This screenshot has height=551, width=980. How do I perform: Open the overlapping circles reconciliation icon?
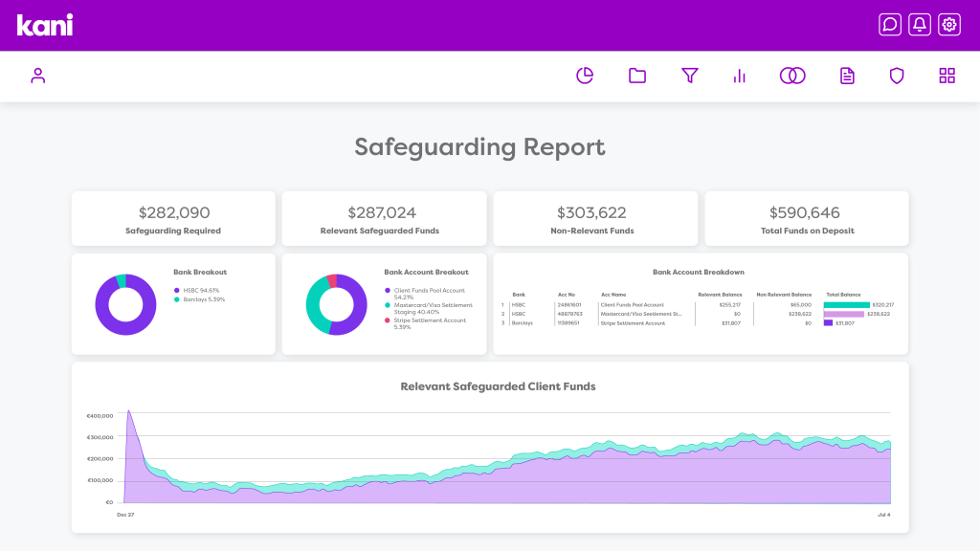tap(792, 76)
